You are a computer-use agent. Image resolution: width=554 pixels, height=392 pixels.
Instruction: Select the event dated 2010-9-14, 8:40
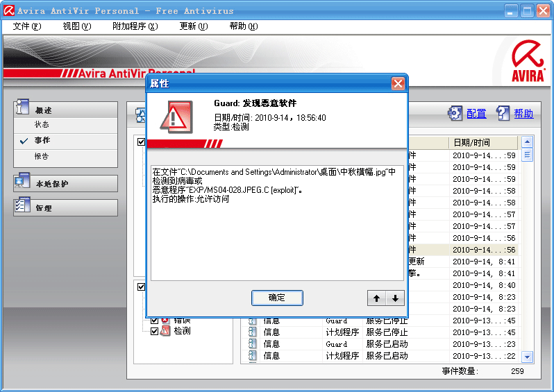tap(484, 285)
